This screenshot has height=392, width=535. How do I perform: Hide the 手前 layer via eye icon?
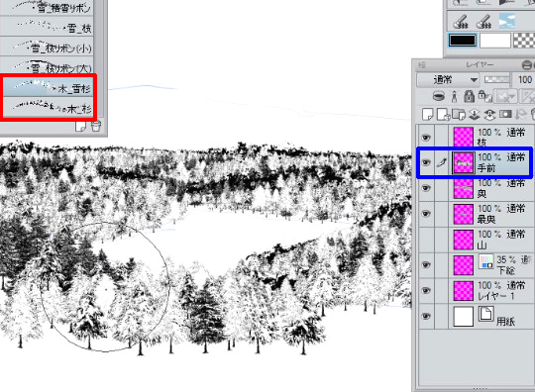pos(425,162)
